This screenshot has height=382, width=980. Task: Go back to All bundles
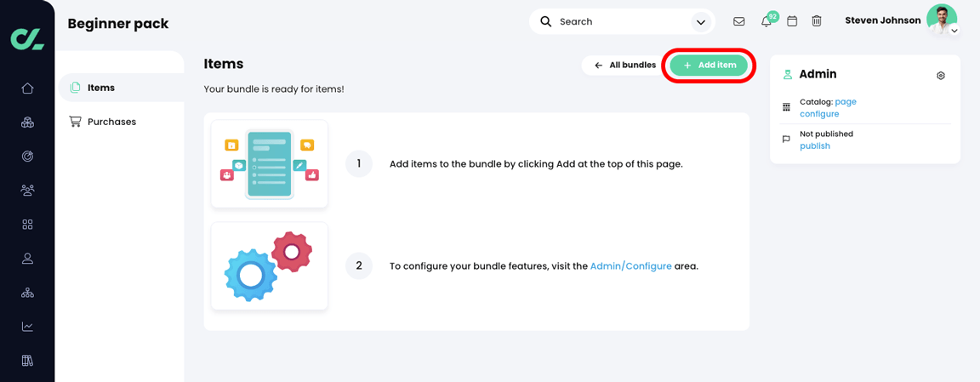624,65
